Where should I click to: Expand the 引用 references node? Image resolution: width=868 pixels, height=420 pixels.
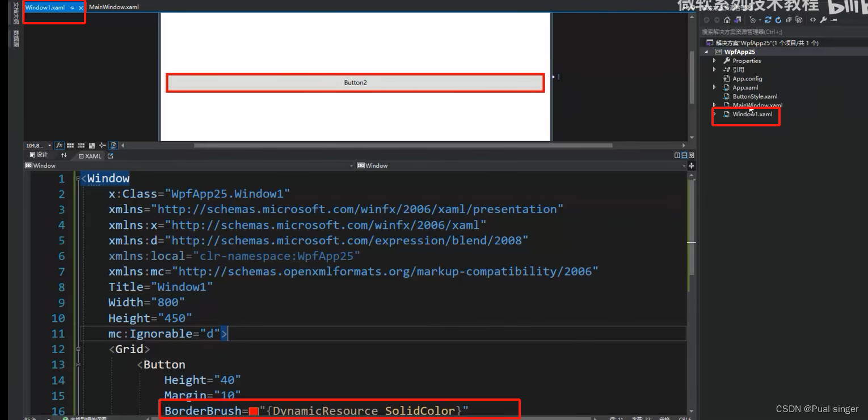tap(714, 69)
